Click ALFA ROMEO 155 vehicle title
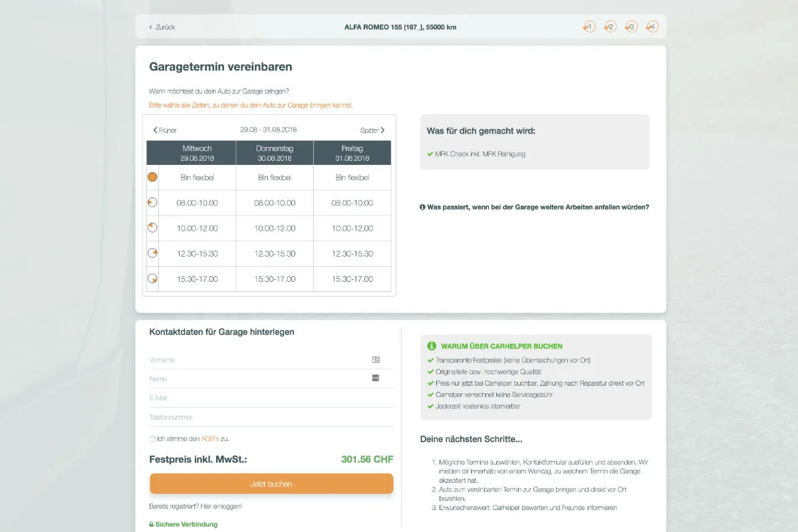Image resolution: width=798 pixels, height=532 pixels. (400, 27)
